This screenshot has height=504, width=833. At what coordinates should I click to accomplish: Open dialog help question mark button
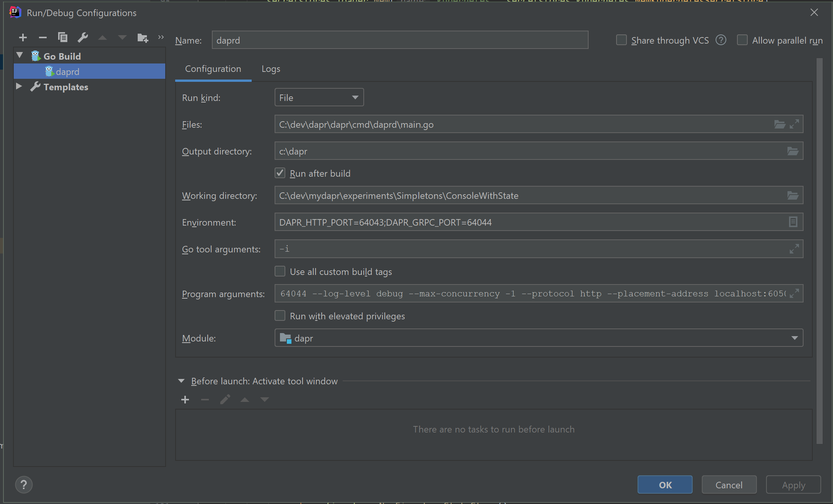(24, 485)
